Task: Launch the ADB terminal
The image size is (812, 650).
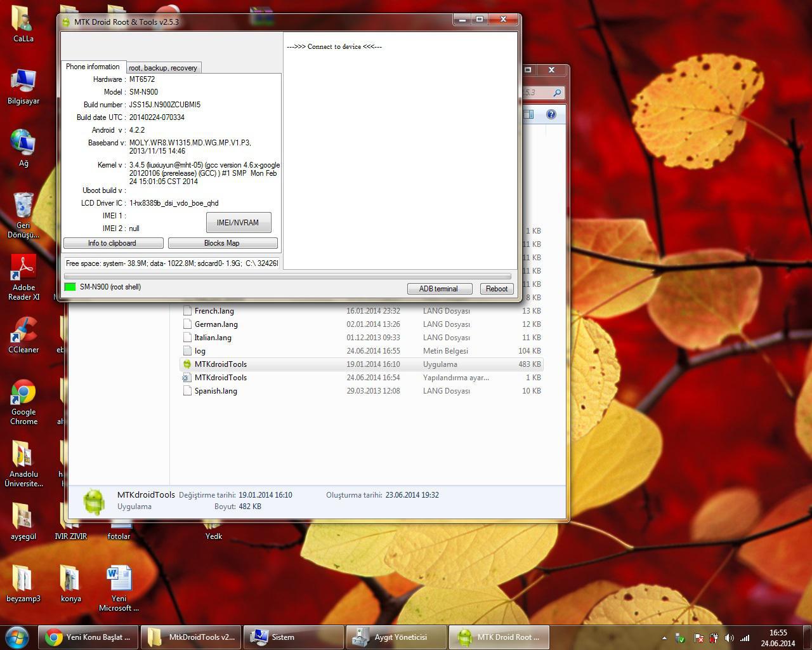Action: [438, 289]
